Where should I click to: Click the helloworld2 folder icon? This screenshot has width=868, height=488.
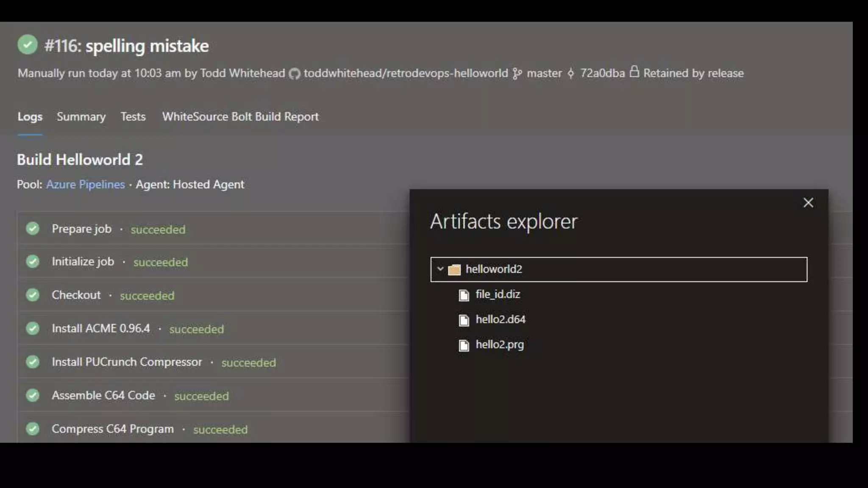click(454, 270)
